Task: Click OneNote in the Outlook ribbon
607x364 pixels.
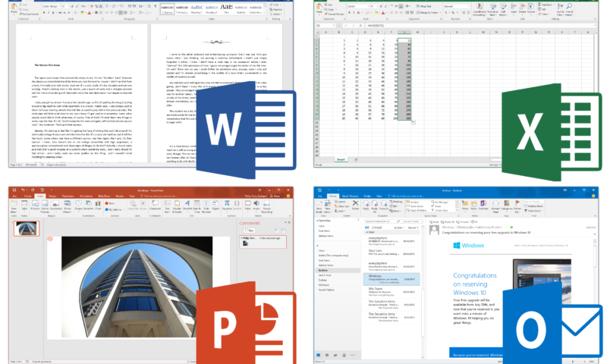Action: 483,205
